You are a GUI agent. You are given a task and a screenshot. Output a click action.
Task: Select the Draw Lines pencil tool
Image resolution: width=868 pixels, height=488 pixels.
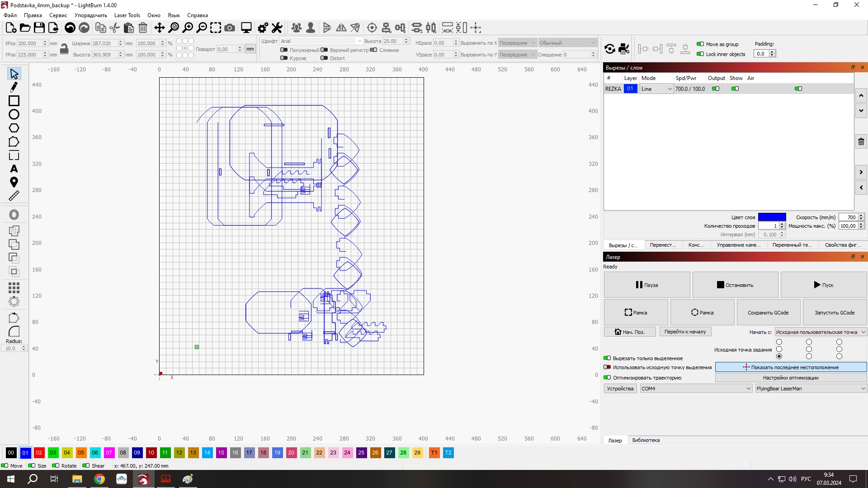14,87
